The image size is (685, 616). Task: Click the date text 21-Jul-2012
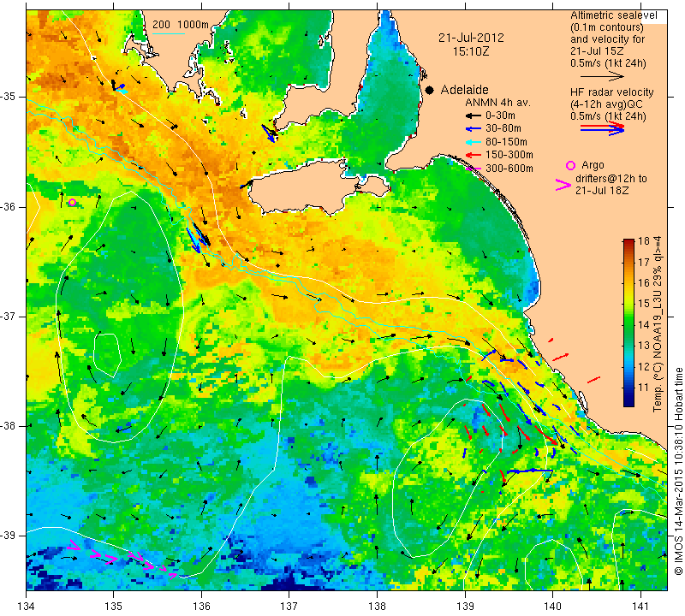click(471, 38)
